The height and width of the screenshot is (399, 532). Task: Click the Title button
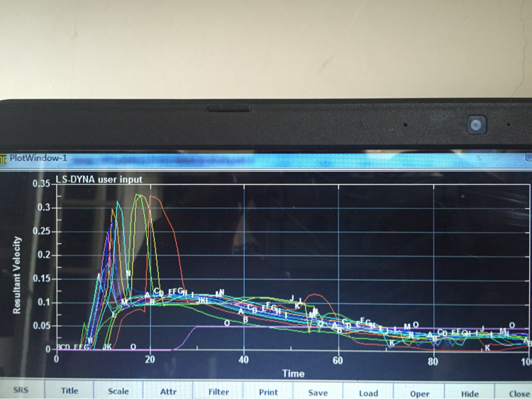[70, 390]
